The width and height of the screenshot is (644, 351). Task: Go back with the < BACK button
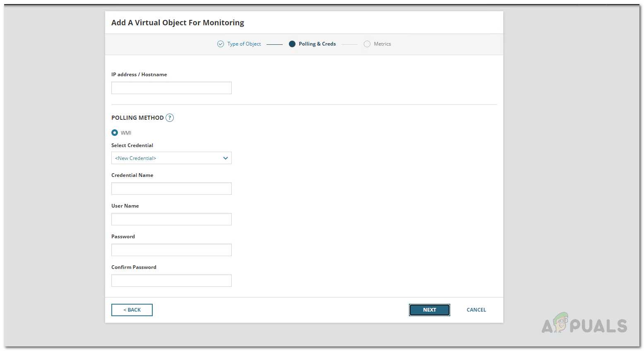point(132,310)
